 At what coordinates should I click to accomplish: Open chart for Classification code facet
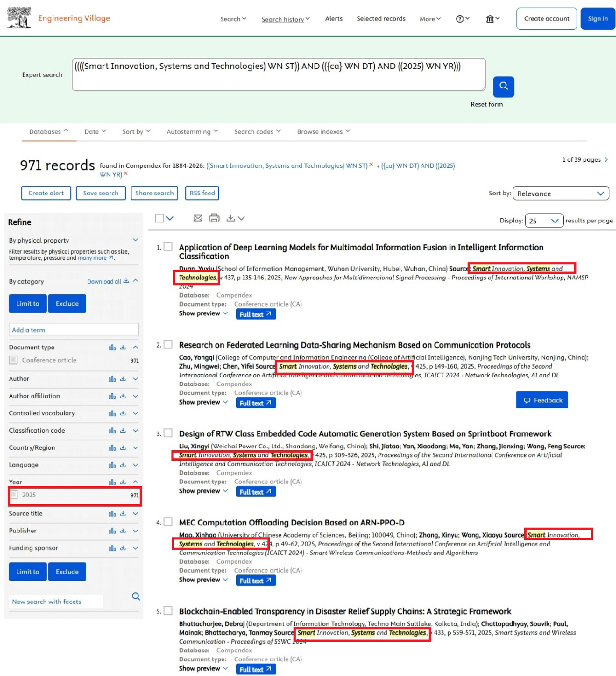point(112,431)
